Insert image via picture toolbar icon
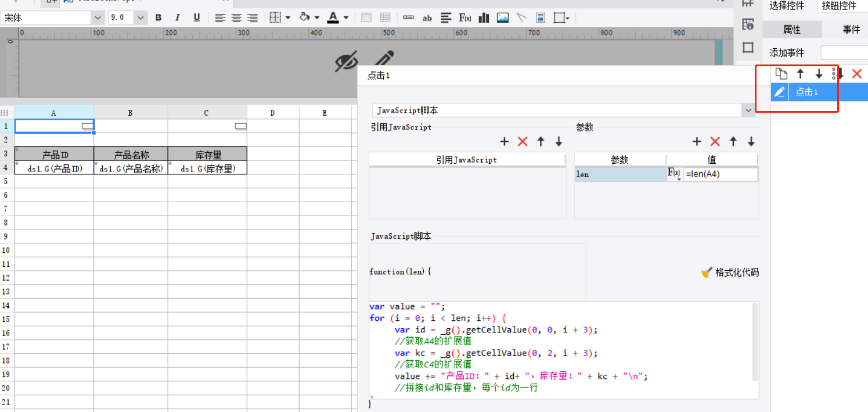This screenshot has width=868, height=412. point(503,18)
